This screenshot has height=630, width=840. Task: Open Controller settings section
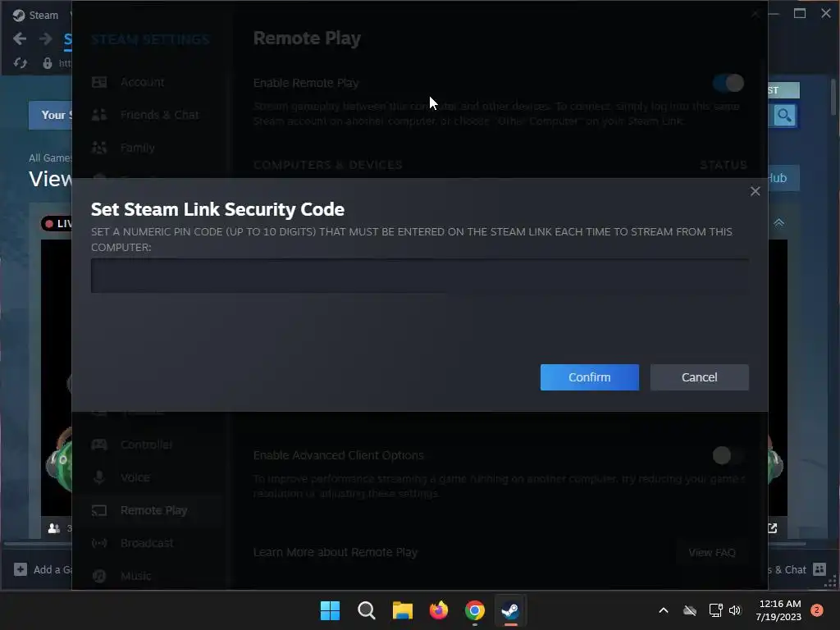tap(148, 445)
